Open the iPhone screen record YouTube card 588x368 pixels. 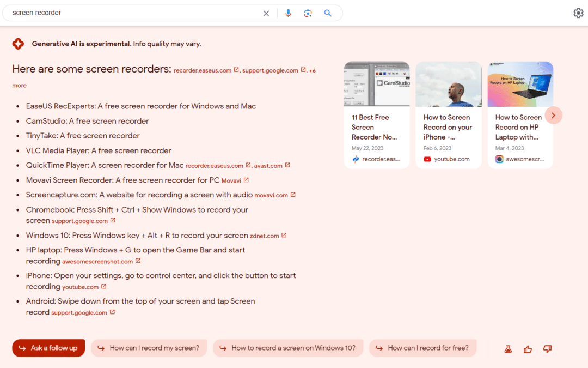pyautogui.click(x=449, y=115)
